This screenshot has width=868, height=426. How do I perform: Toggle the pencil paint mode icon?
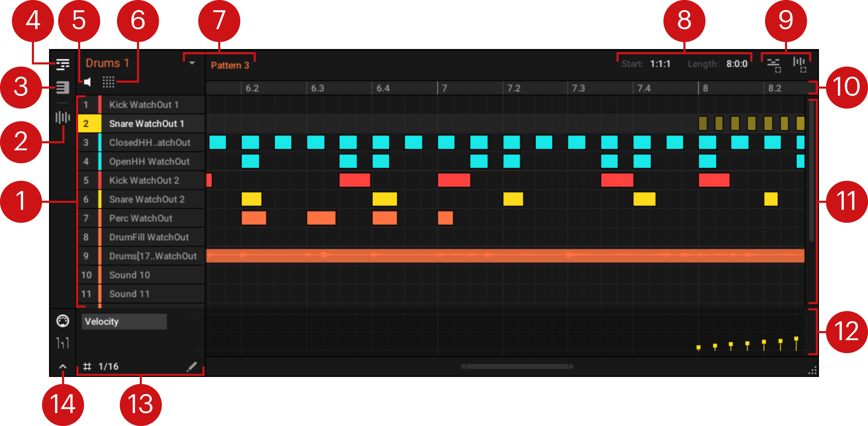pos(192,366)
